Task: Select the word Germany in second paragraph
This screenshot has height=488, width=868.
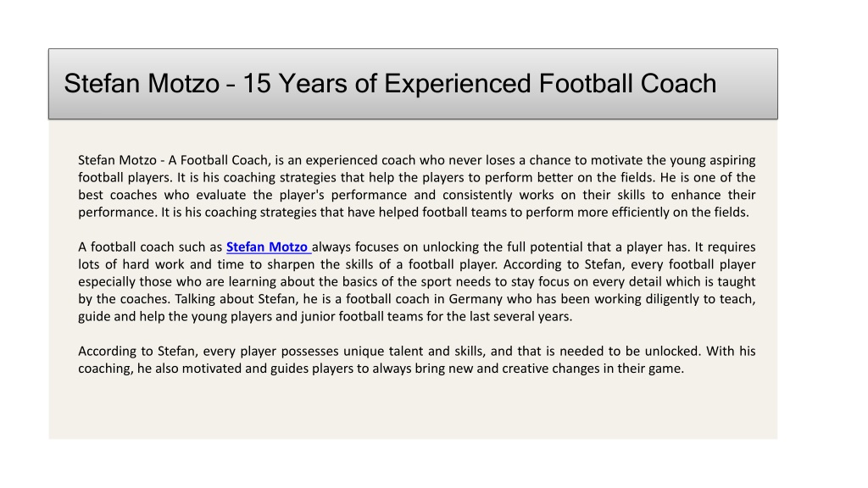Action: click(x=476, y=299)
